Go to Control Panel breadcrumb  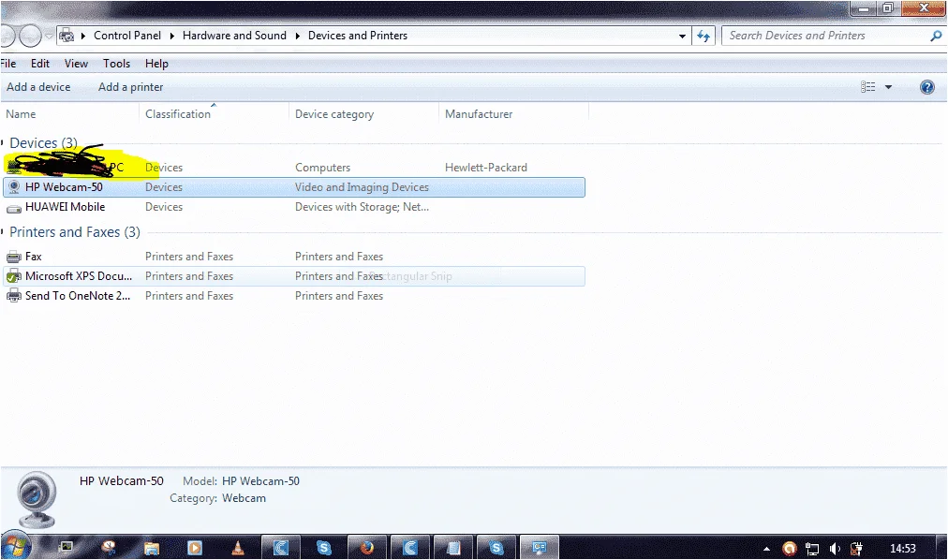tap(127, 36)
